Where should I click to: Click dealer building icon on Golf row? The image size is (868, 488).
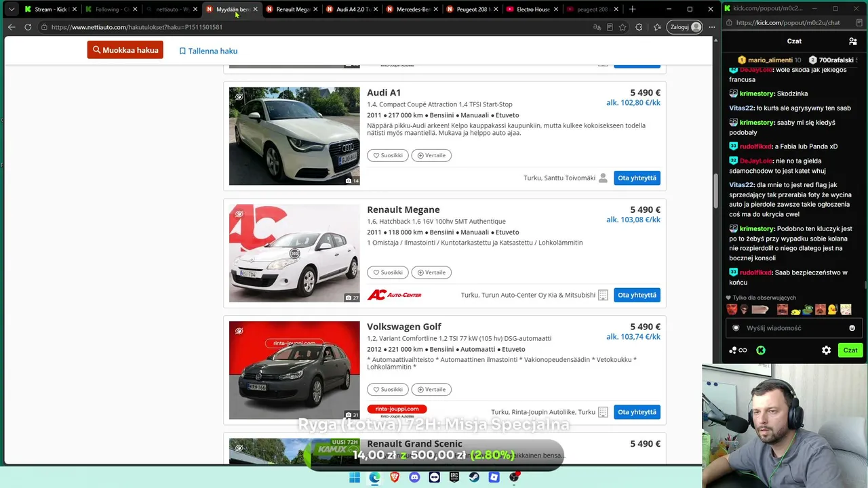click(x=603, y=412)
